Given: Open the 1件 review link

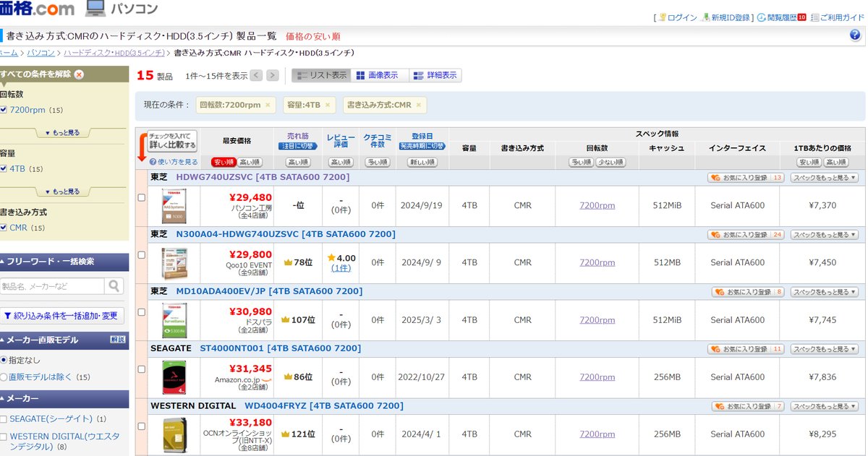Looking at the screenshot, I should point(341,268).
